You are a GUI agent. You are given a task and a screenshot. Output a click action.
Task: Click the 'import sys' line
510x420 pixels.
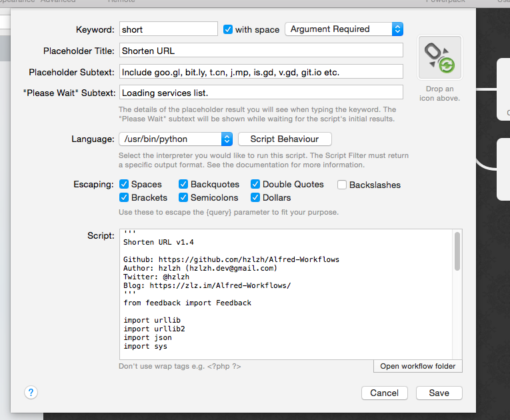[145, 346]
